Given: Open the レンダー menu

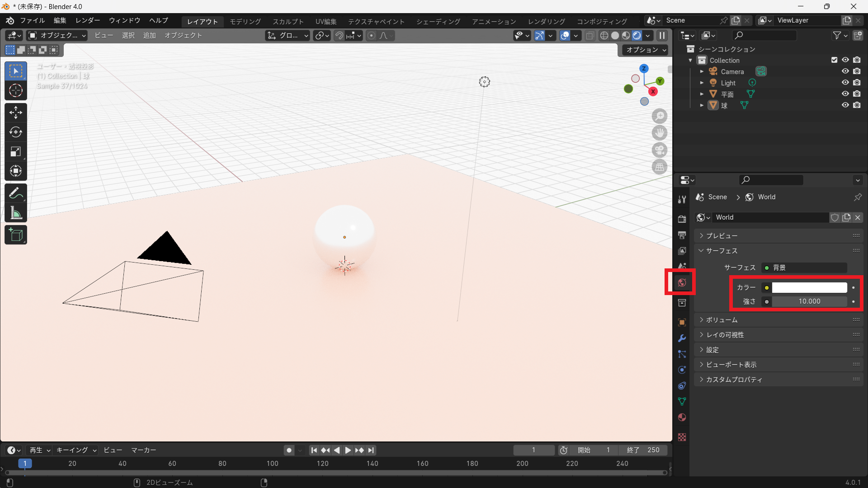Looking at the screenshot, I should (x=88, y=21).
